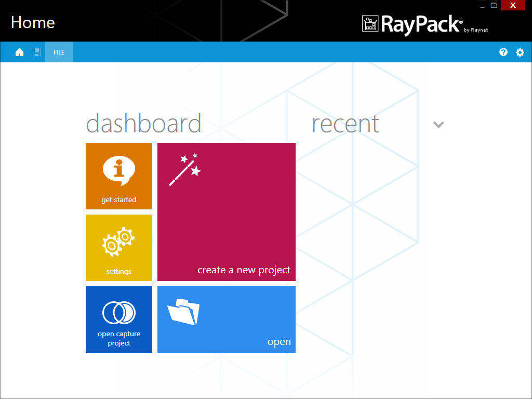
Task: Click the gear icon in the top-right toolbar
Action: tap(520, 52)
